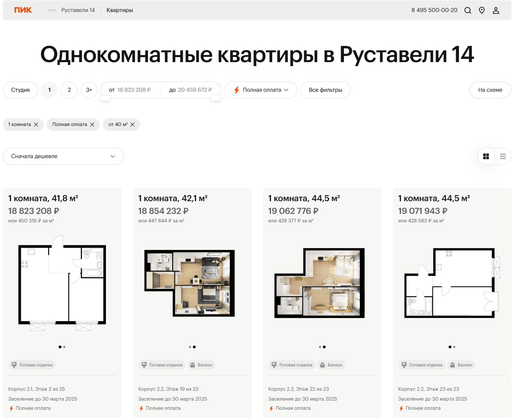Image resolution: width=515 pixels, height=420 pixels.
Task: Select text 'Корпус 2.2, Этаж 22 из 23'
Action: tap(298, 389)
